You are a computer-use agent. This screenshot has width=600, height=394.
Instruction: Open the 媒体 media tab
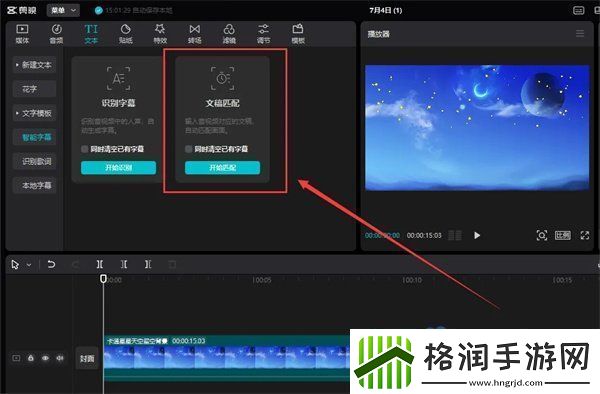coord(22,34)
